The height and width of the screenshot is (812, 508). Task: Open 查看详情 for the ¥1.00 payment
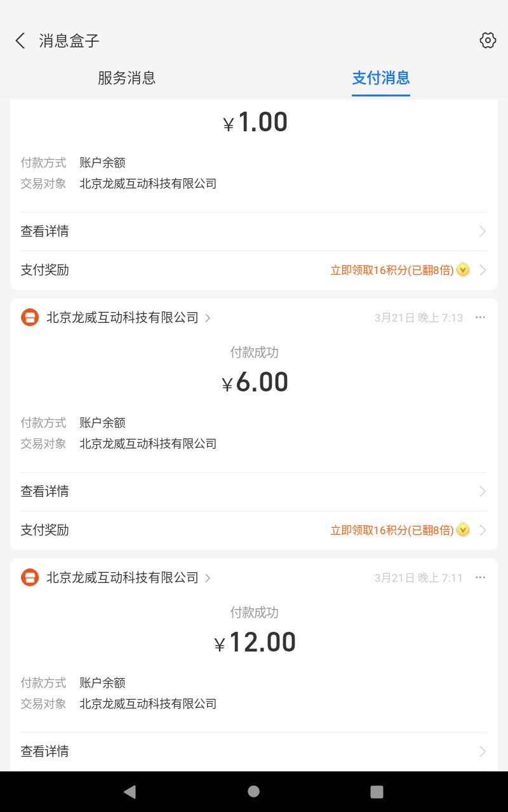point(254,232)
